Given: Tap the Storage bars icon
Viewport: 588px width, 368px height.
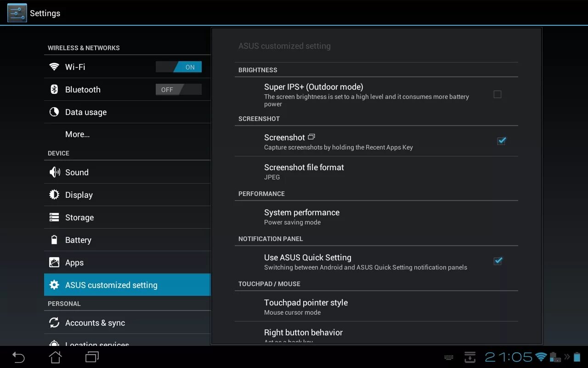Looking at the screenshot, I should pyautogui.click(x=54, y=217).
